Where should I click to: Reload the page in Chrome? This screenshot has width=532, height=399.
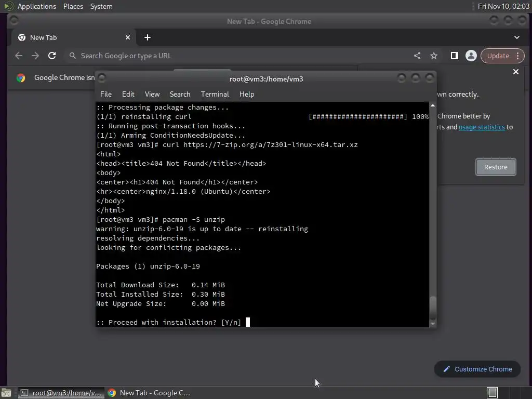click(52, 56)
